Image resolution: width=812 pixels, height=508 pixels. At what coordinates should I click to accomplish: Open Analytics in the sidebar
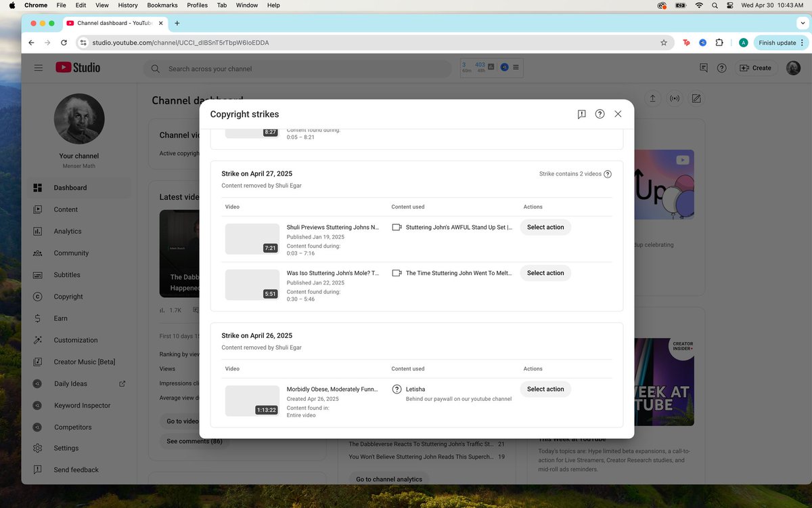(x=79, y=231)
